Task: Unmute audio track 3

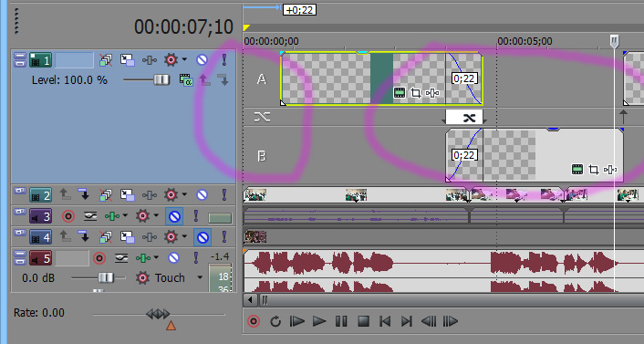Action: 174,216
